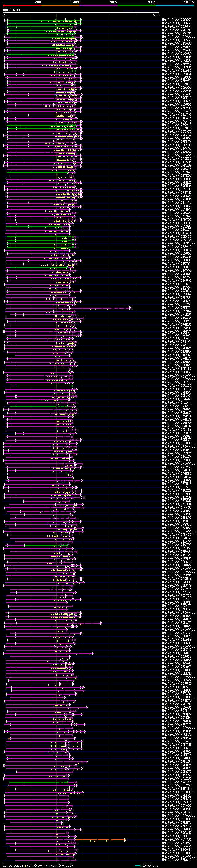Click the cyan ~100% identity legend bar
This screenshot has width=197, height=868.
pyautogui.click(x=175, y=6)
